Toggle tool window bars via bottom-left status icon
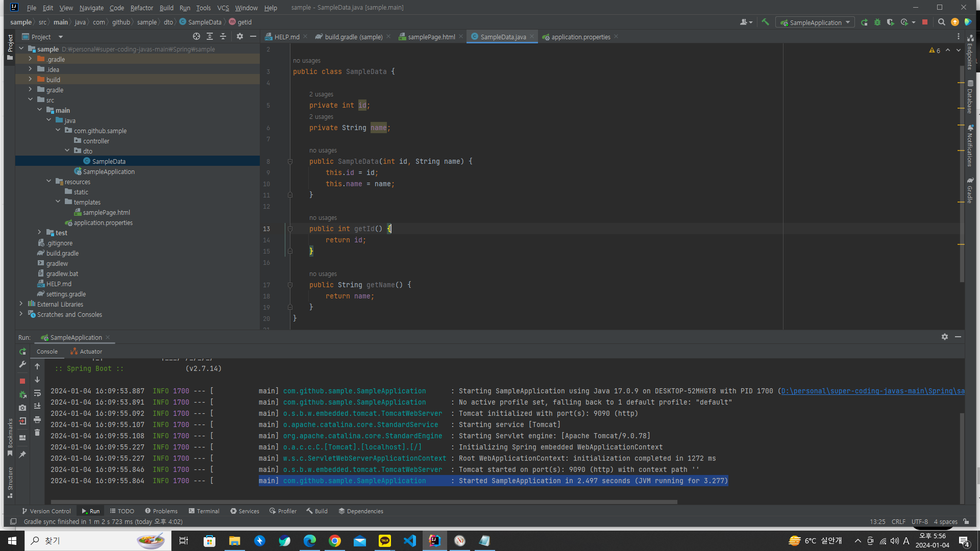 coord(13,521)
